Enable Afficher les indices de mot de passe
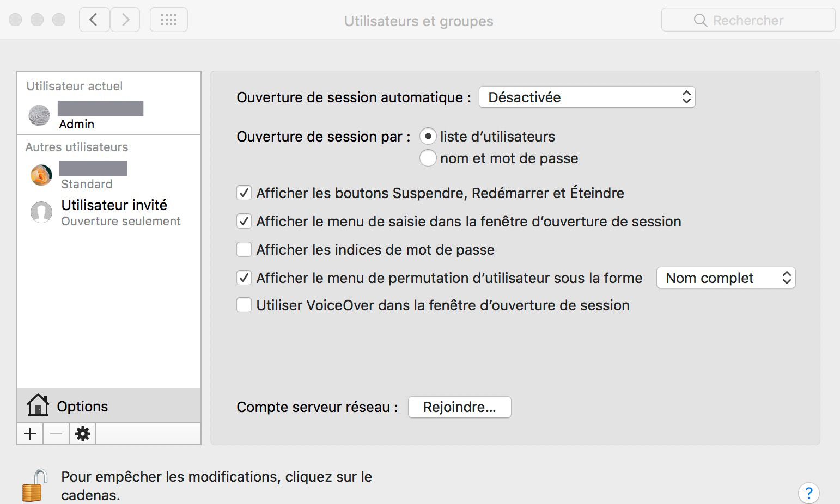Viewport: 840px width, 504px height. pyautogui.click(x=244, y=249)
